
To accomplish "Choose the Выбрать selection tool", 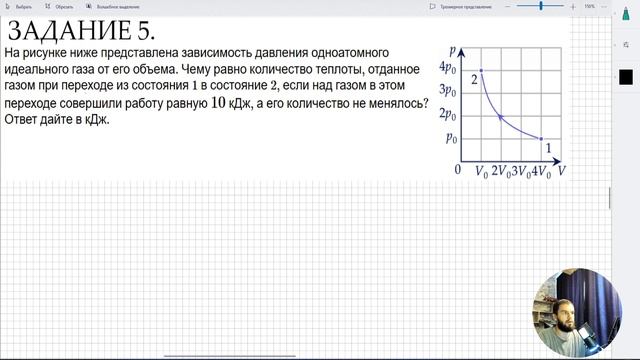I will pos(19,7).
